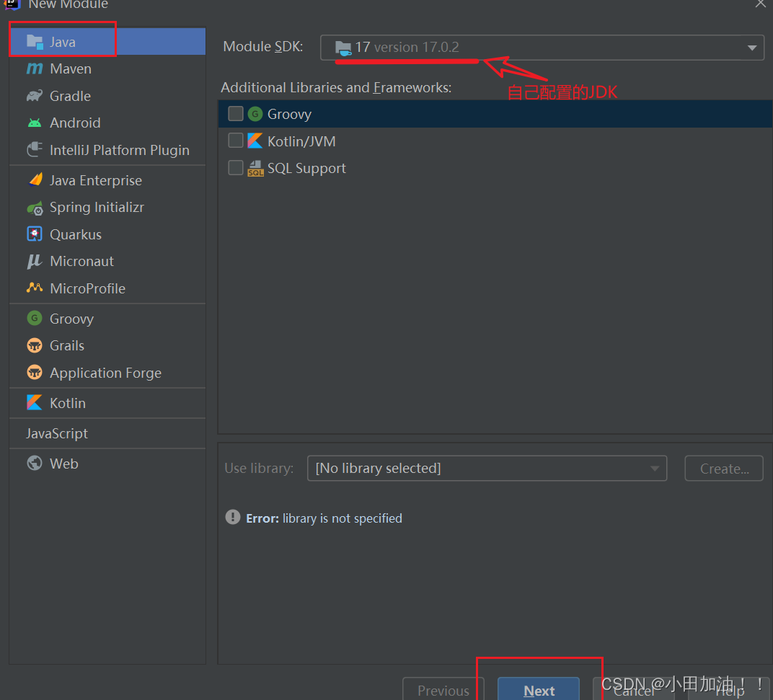Click the Gradle elephant icon

point(35,96)
